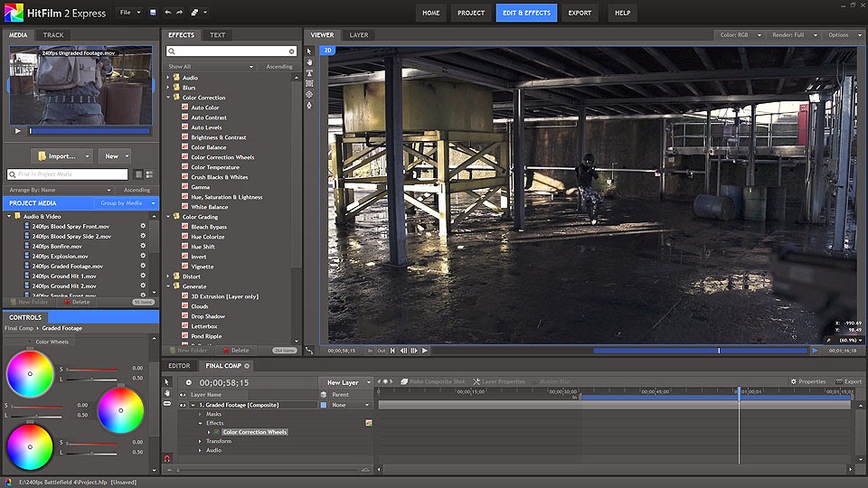Click the Redo arrow icon
Image resolution: width=868 pixels, height=488 pixels.
180,14
